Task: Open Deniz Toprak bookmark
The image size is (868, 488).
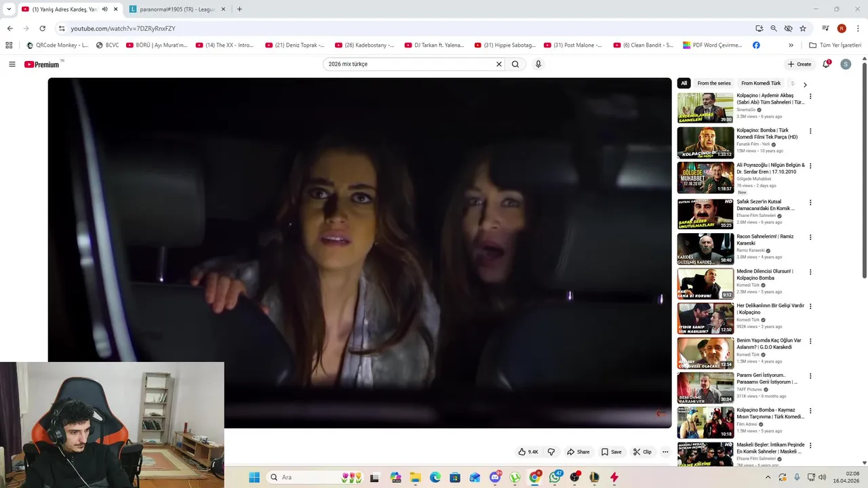Action: pyautogui.click(x=296, y=45)
